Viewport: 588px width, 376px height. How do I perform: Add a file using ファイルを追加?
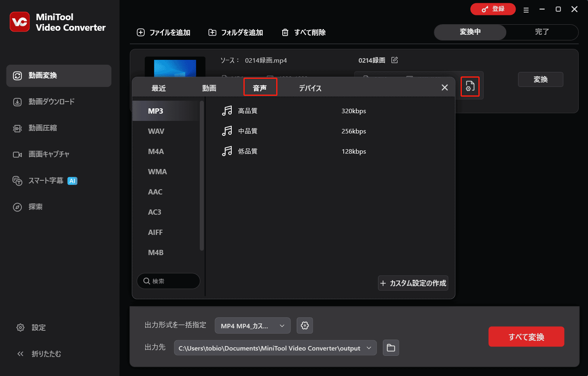(163, 32)
